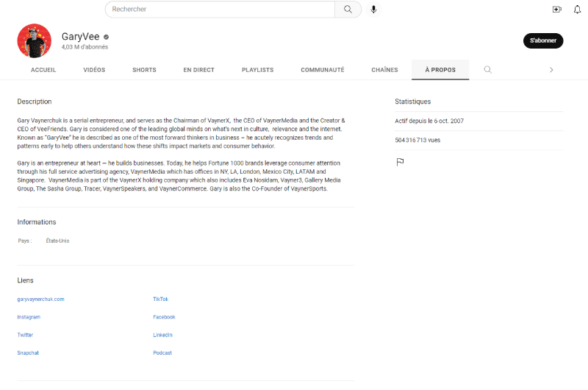Image resolution: width=588 pixels, height=390 pixels.
Task: Click the Informations heading
Action: click(x=36, y=221)
